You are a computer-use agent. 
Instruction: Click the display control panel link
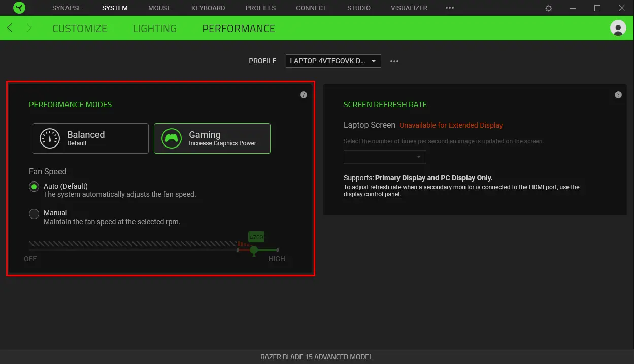372,194
